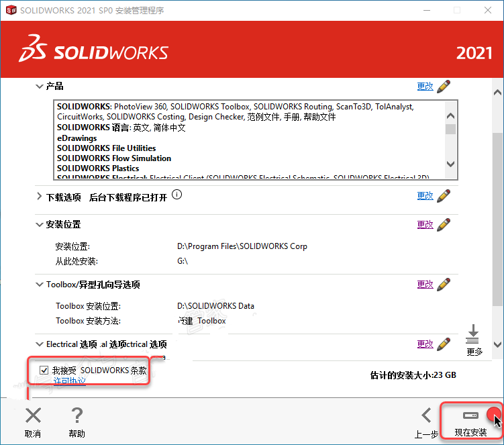Viewport: 504px width, 445px height.
Task: Click the product list scrollbar thumb
Action: (x=450, y=129)
